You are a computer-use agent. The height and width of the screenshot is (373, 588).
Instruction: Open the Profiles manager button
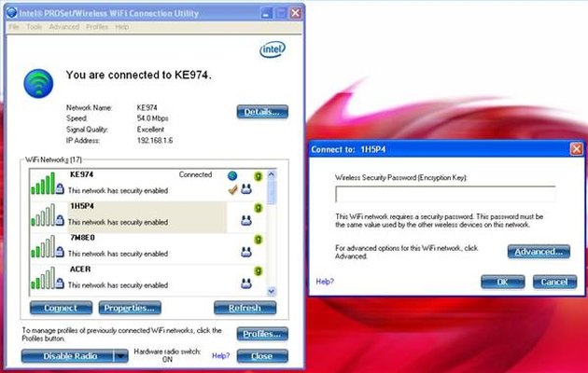click(x=262, y=334)
